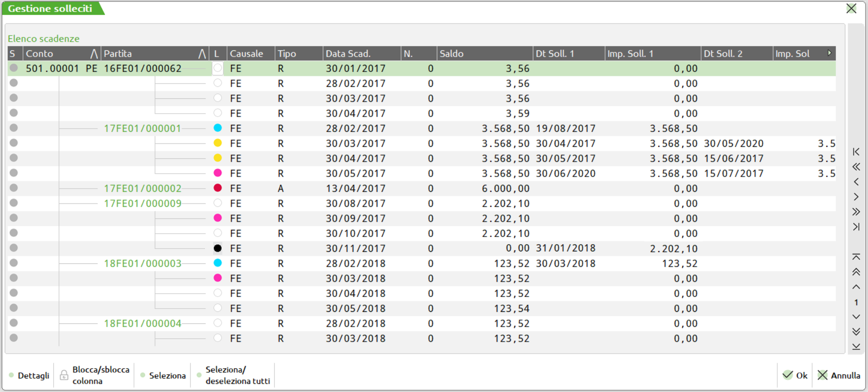Screen dimensions: 868x392
Task: Go to last row with bottom arrow icon
Action: (x=856, y=346)
